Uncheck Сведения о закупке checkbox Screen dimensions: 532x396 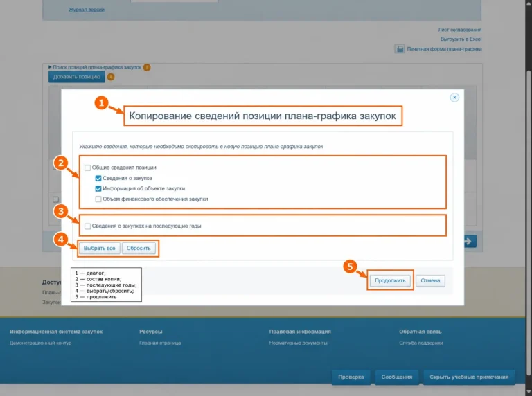click(x=98, y=179)
